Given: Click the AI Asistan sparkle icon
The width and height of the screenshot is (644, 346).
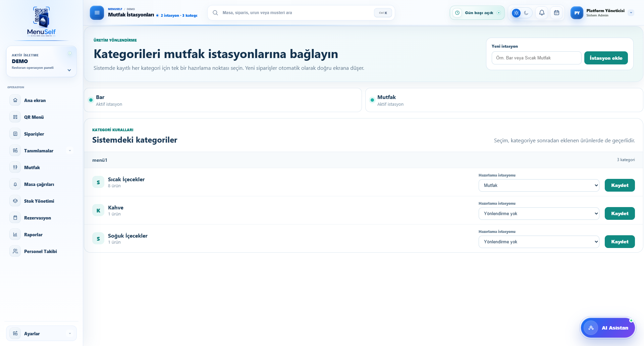Looking at the screenshot, I should pyautogui.click(x=591, y=328).
